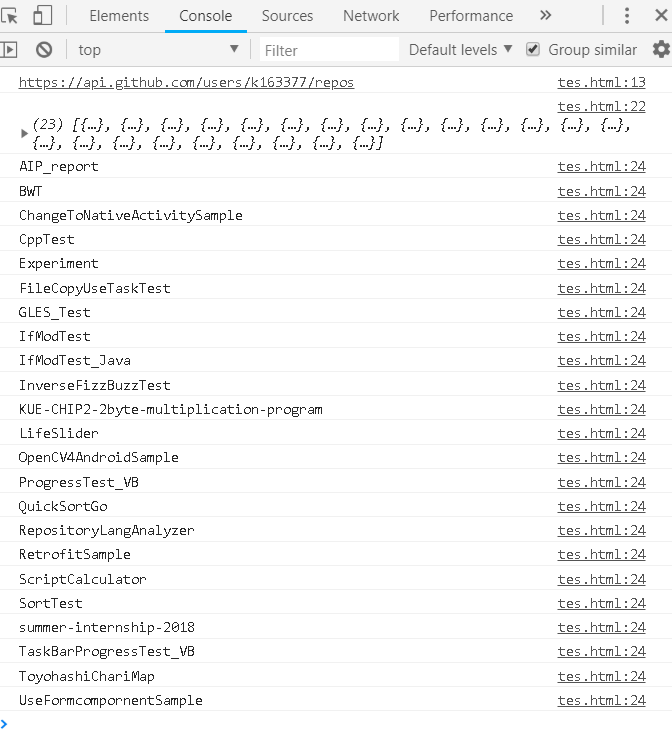672x744 pixels.
Task: Clear the console with the ban icon
Action: [44, 50]
